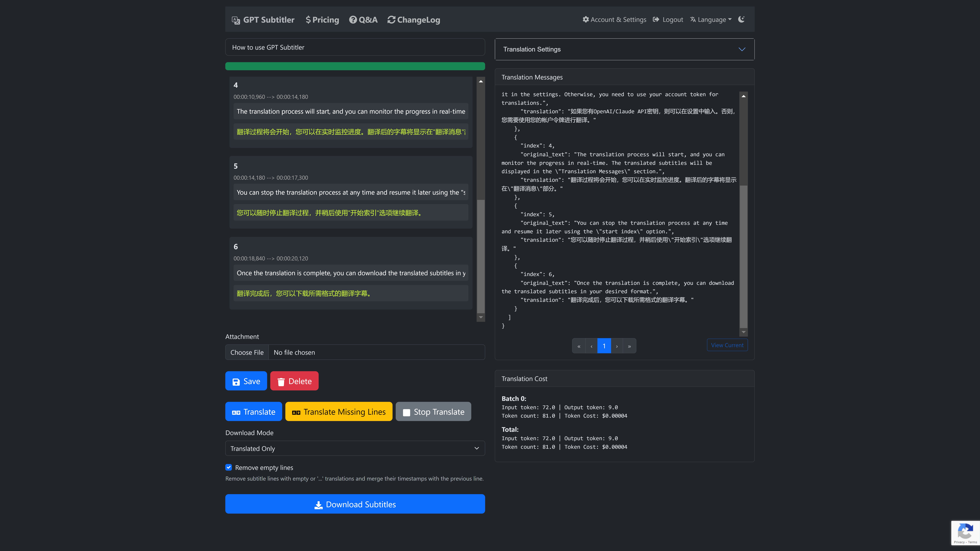The height and width of the screenshot is (551, 980).
Task: Open the Q&A page
Action: (363, 20)
